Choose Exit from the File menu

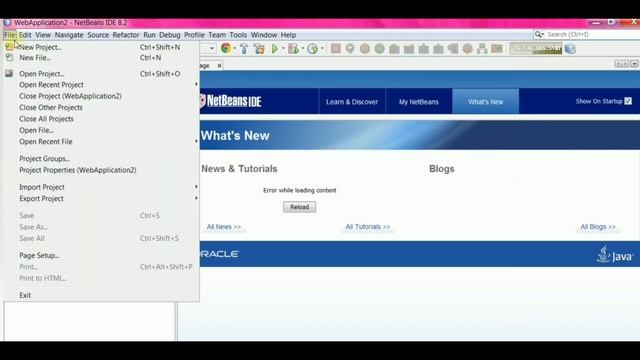(x=101, y=295)
